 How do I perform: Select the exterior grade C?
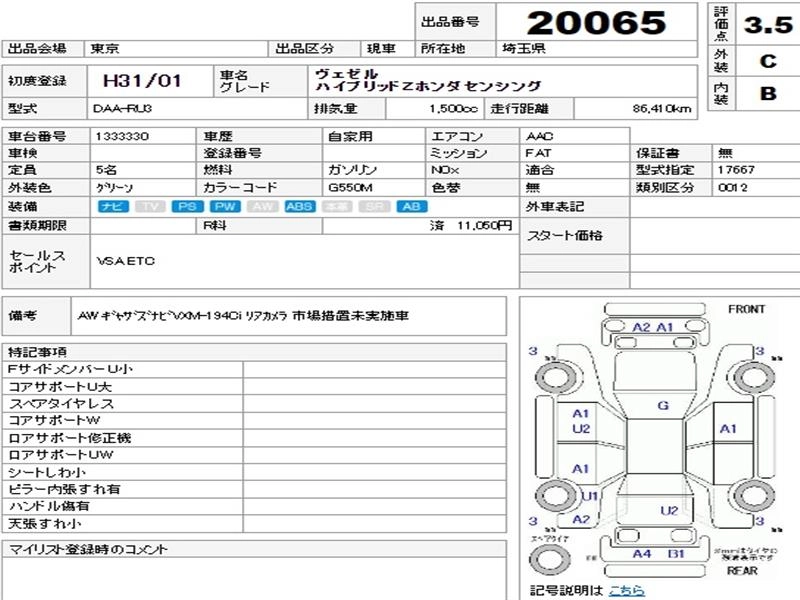click(x=768, y=61)
